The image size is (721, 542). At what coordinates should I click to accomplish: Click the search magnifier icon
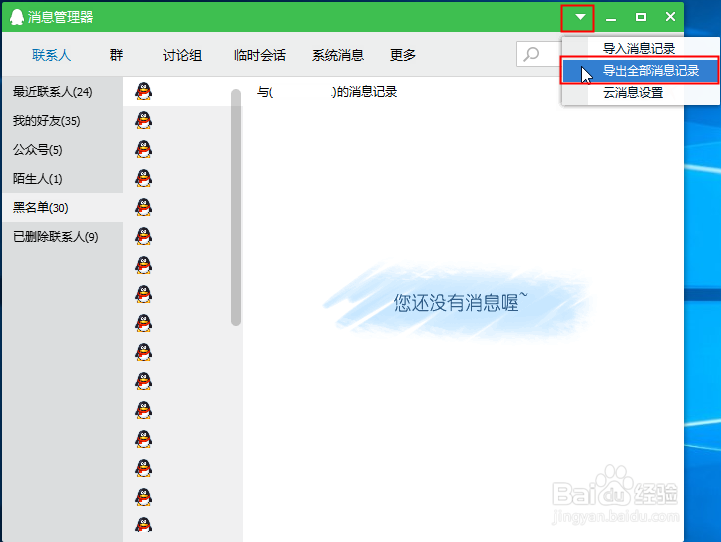pos(531,54)
